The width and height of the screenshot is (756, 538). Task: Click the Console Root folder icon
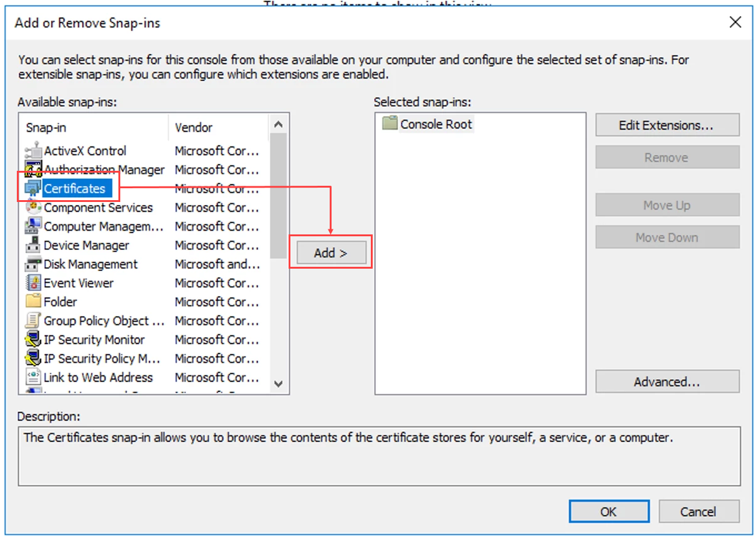tap(390, 123)
